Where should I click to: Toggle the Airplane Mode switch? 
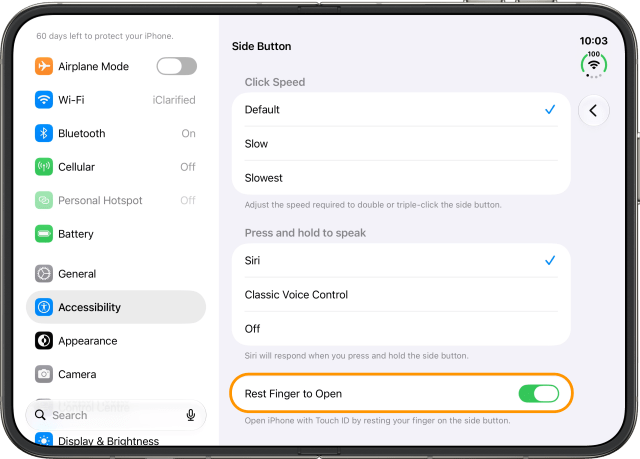(177, 66)
